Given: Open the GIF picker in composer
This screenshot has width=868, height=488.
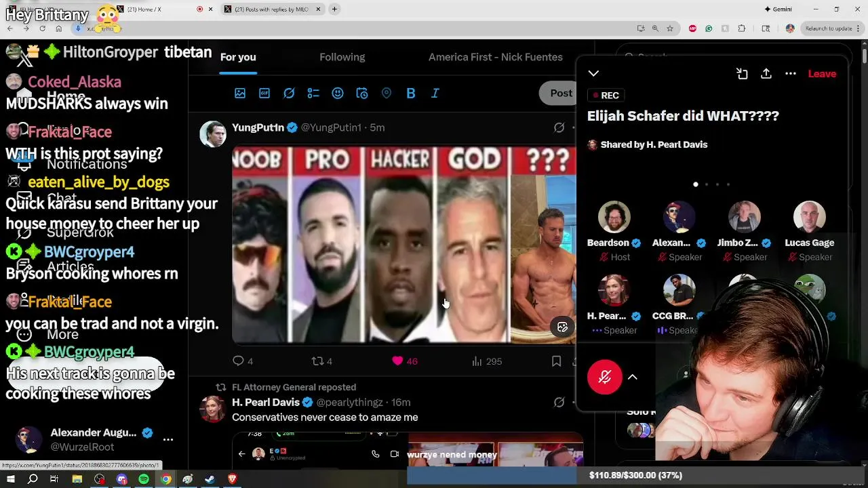Looking at the screenshot, I should coord(264,94).
